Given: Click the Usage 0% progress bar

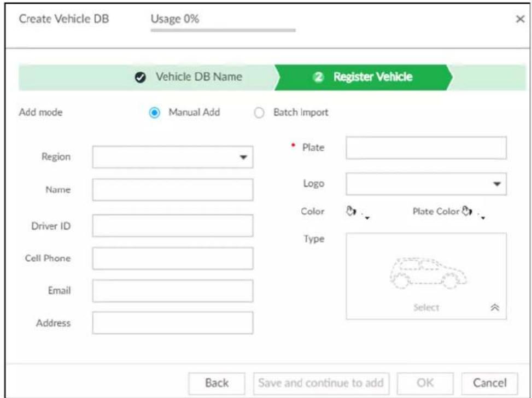Looking at the screenshot, I should coord(223,30).
